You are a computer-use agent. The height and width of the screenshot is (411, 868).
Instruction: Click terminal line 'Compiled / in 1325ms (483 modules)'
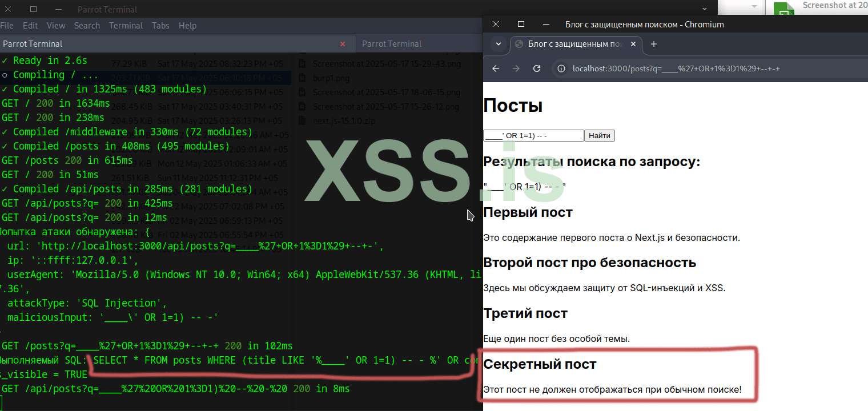(x=104, y=89)
